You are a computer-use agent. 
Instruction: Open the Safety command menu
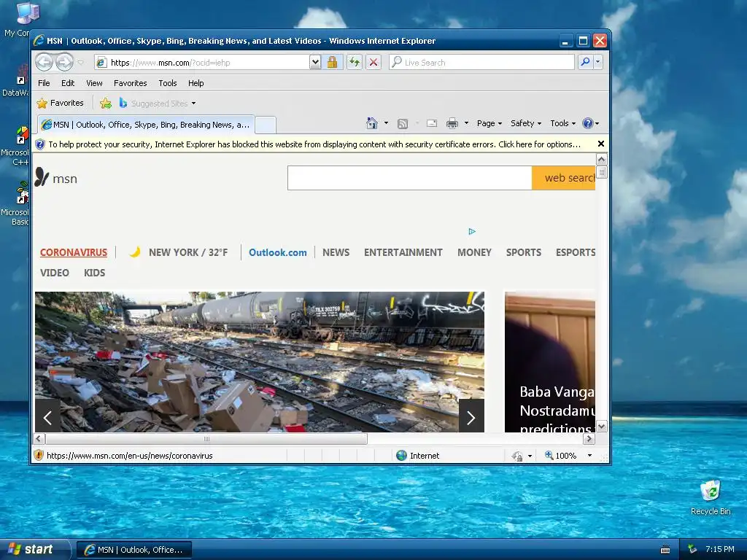[x=526, y=123]
